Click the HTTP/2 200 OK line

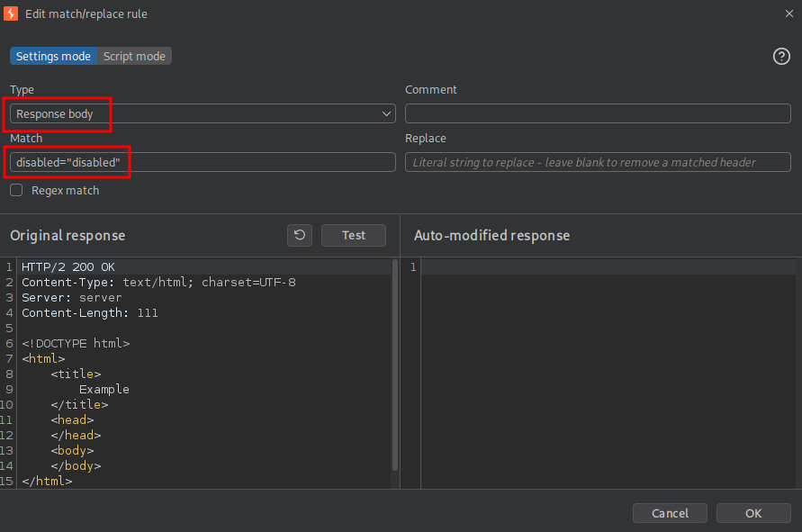68,267
